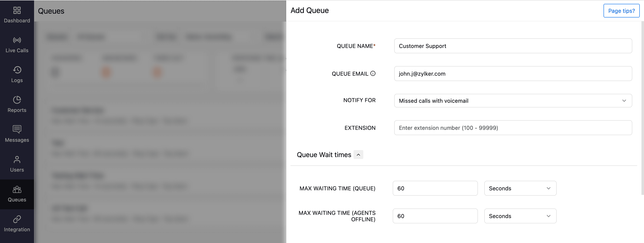Screen dimensions: 644x243
Task: Open the Integration link icon
Action: point(17,219)
